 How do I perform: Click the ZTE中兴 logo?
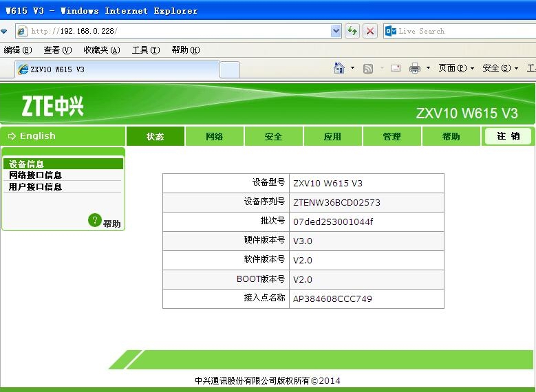click(x=53, y=106)
